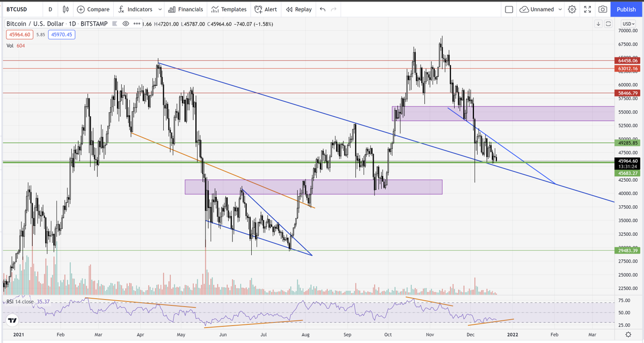
Task: Redo the last undone action
Action: [334, 9]
